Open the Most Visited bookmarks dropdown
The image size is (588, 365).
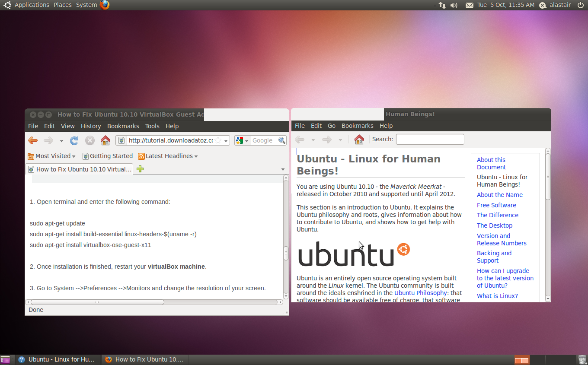pos(51,156)
